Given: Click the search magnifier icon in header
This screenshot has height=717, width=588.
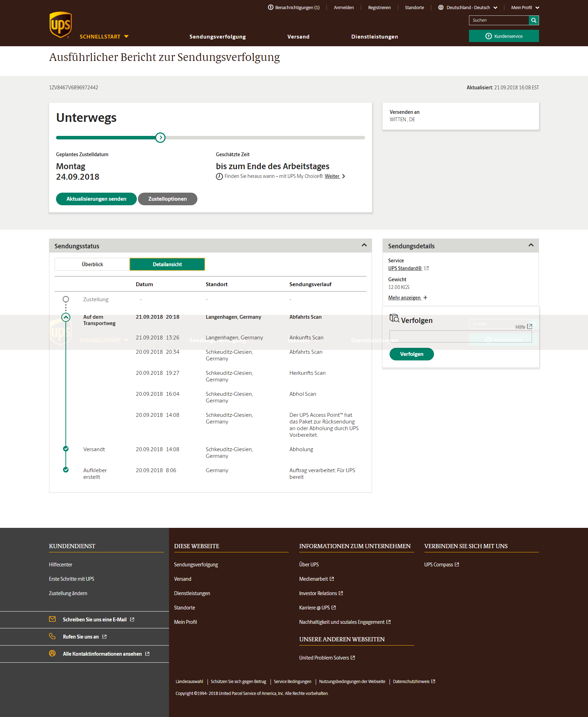Looking at the screenshot, I should (534, 20).
